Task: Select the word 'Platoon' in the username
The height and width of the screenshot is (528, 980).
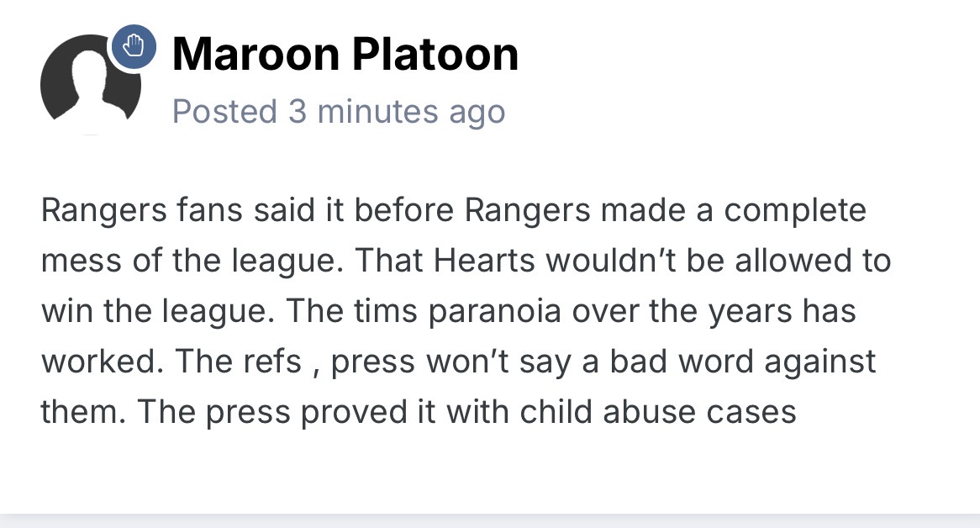Action: tap(435, 55)
